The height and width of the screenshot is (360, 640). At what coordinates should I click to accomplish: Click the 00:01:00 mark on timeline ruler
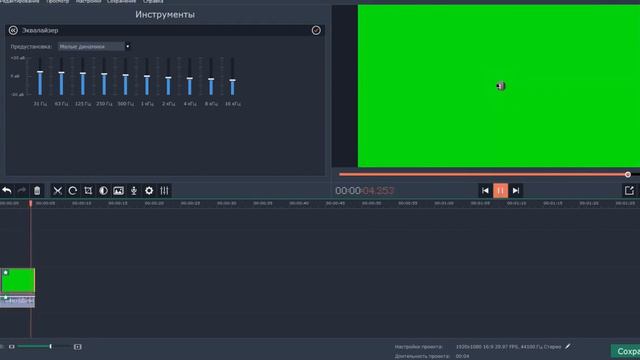click(444, 203)
